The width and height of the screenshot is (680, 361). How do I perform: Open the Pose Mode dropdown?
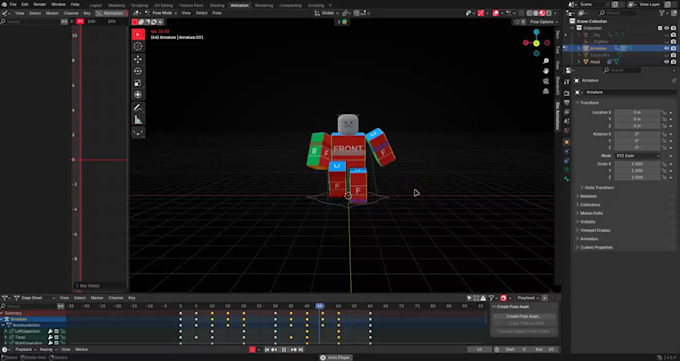point(162,13)
